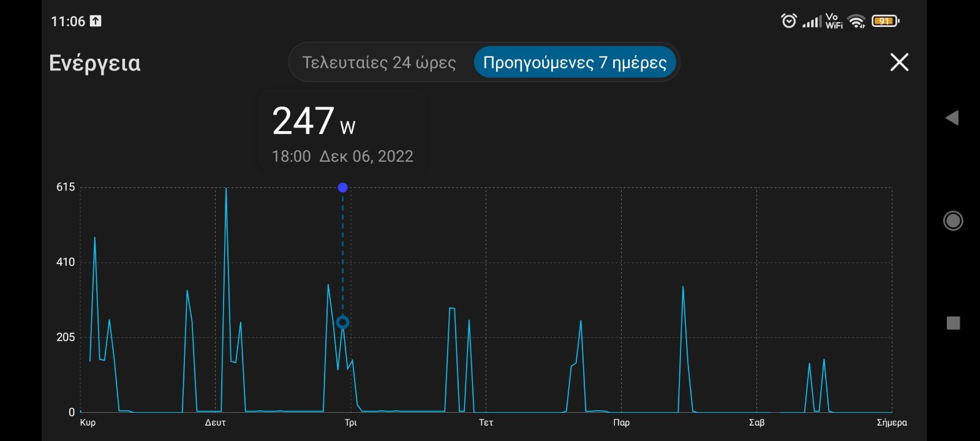Tap the Android recents square button
This screenshot has width=980, height=441.
953,323
